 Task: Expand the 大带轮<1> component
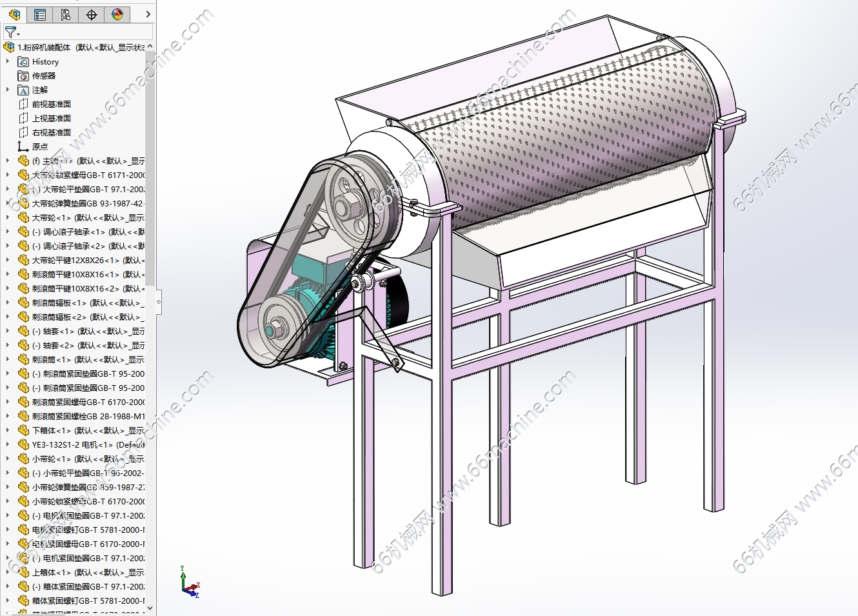click(8, 218)
